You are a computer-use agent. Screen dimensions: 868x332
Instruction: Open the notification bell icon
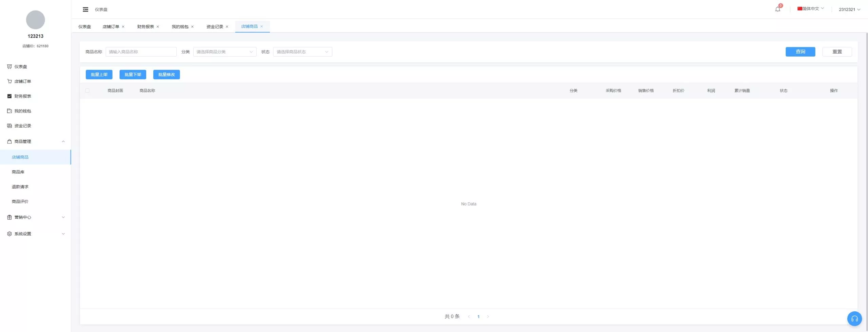pyautogui.click(x=777, y=9)
